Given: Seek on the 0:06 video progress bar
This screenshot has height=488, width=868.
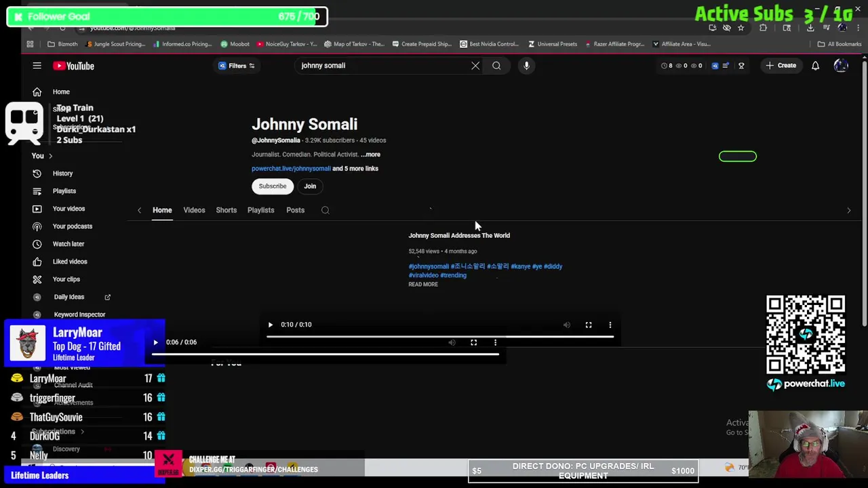Looking at the screenshot, I should (325, 354).
